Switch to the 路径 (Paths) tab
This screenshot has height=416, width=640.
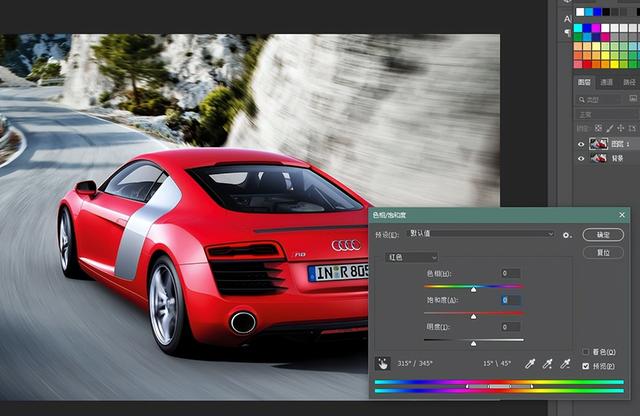629,82
